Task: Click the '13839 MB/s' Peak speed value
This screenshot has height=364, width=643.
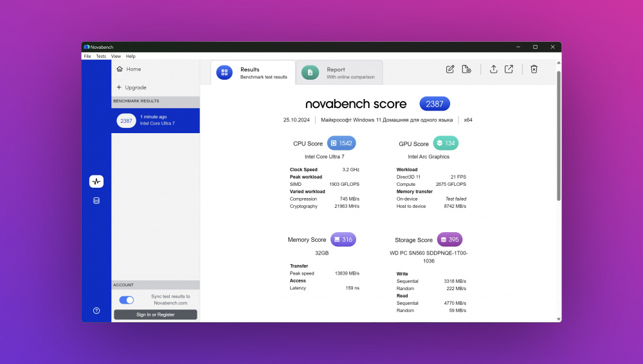Action: tap(347, 273)
